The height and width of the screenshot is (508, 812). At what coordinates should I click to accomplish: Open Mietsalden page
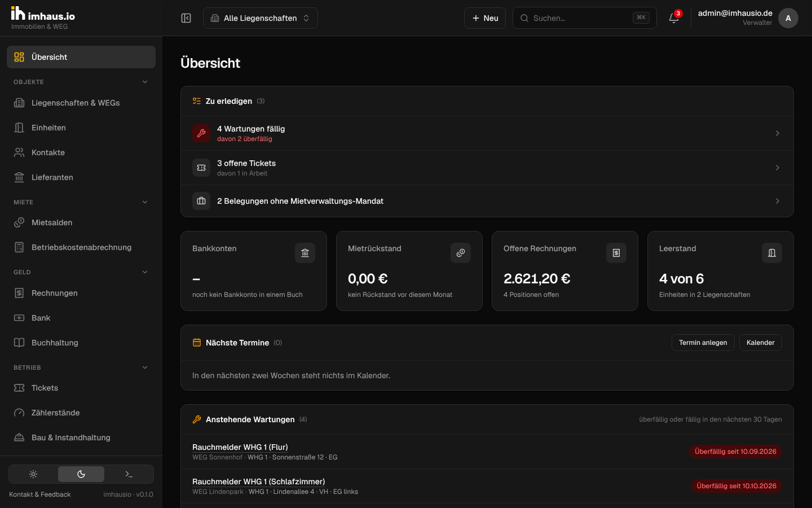[81, 222]
